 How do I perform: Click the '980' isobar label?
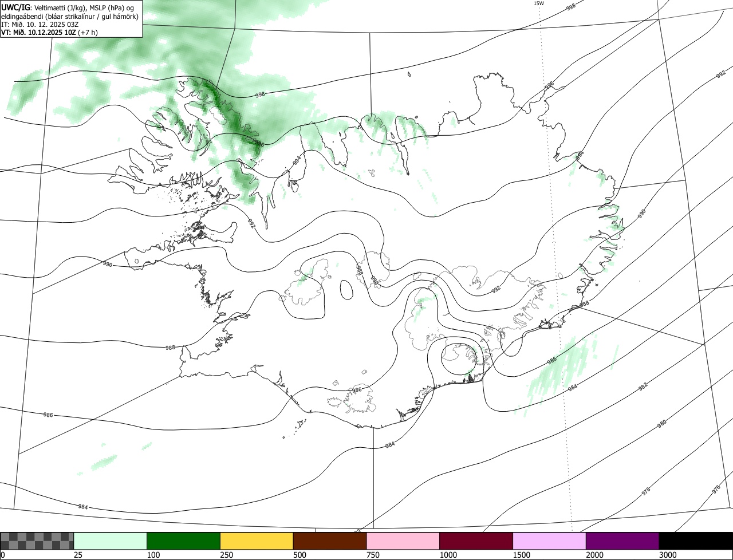click(x=662, y=424)
